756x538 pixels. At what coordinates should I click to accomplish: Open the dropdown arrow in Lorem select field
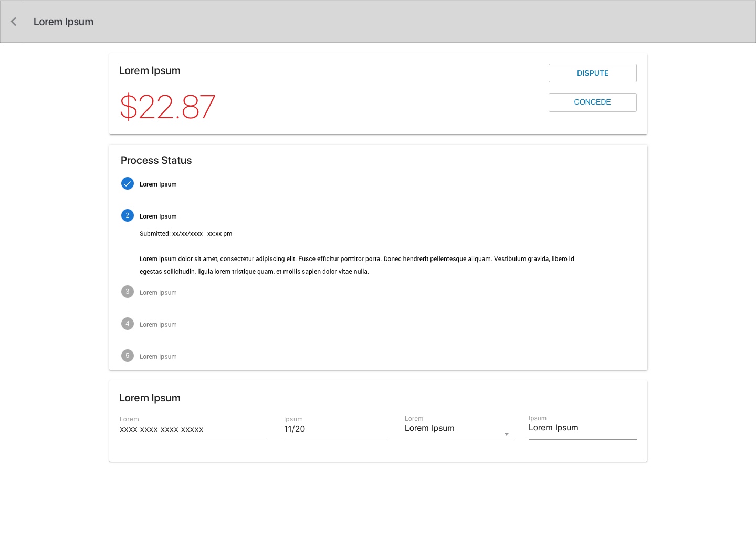tap(506, 434)
